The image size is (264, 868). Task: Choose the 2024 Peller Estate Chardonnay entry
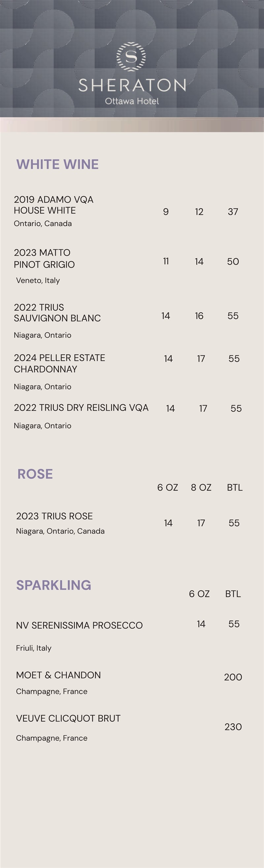pos(59,363)
